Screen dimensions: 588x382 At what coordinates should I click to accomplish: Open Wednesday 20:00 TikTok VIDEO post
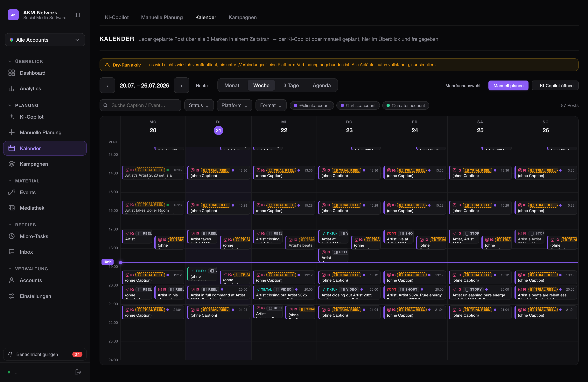tap(284, 292)
